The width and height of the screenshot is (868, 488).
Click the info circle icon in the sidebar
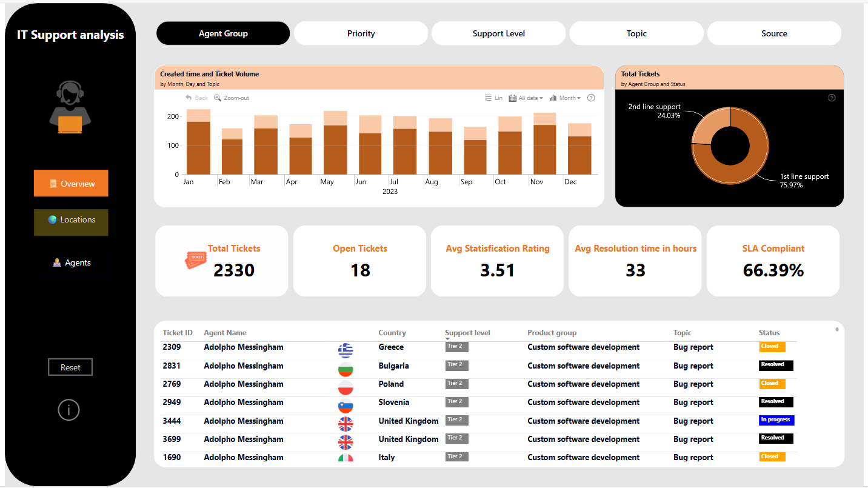[68, 410]
